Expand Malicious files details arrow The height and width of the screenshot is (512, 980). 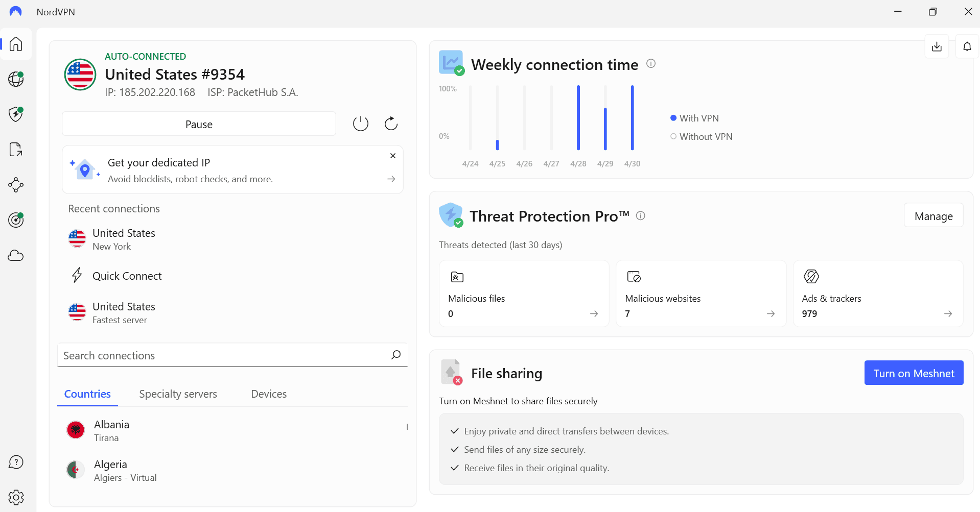point(594,314)
